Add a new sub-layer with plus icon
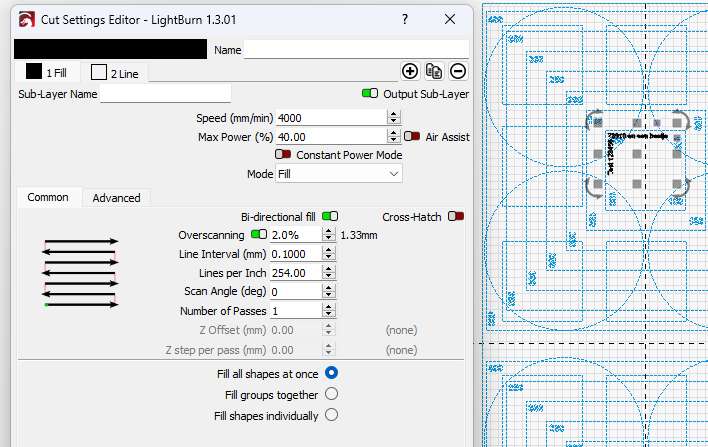 coord(410,71)
